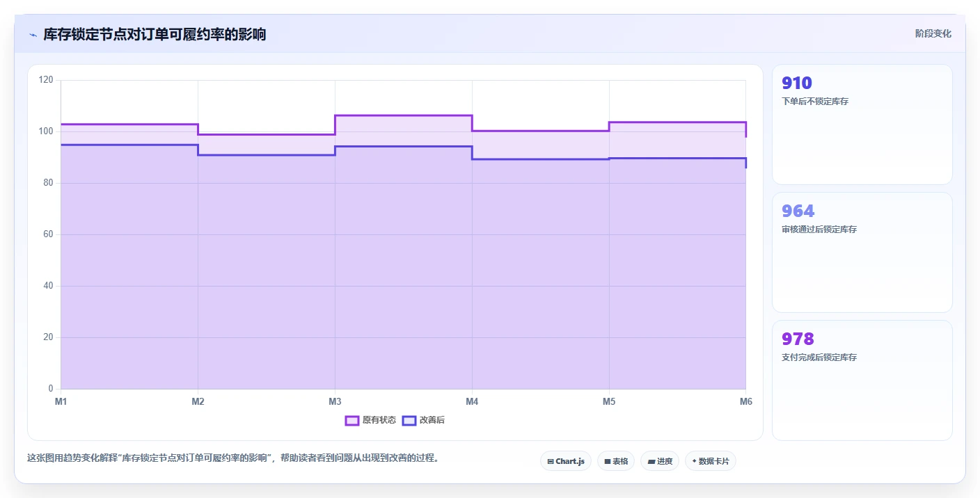
Task: Click the icon inside Chart.js chip
Action: [x=551, y=461]
